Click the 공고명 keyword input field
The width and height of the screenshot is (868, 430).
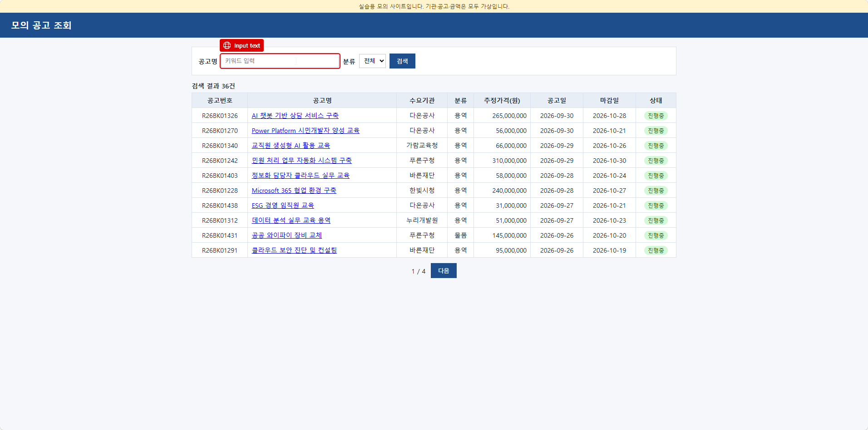(280, 61)
